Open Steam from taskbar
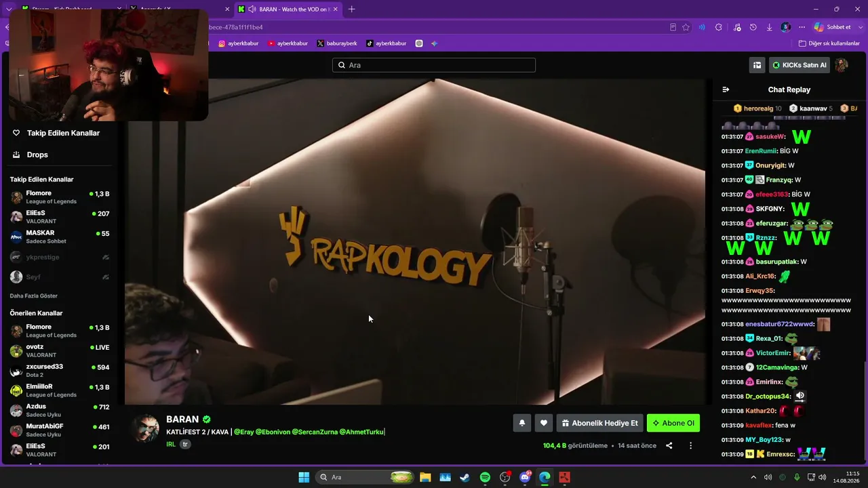The width and height of the screenshot is (868, 488). [465, 477]
